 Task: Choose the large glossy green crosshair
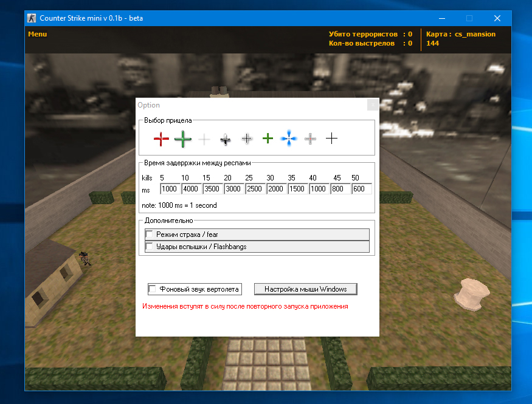point(183,139)
